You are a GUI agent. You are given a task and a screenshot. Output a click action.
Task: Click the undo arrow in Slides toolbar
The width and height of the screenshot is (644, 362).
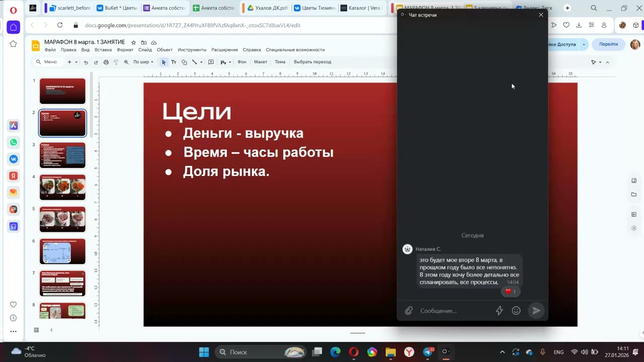point(86,62)
